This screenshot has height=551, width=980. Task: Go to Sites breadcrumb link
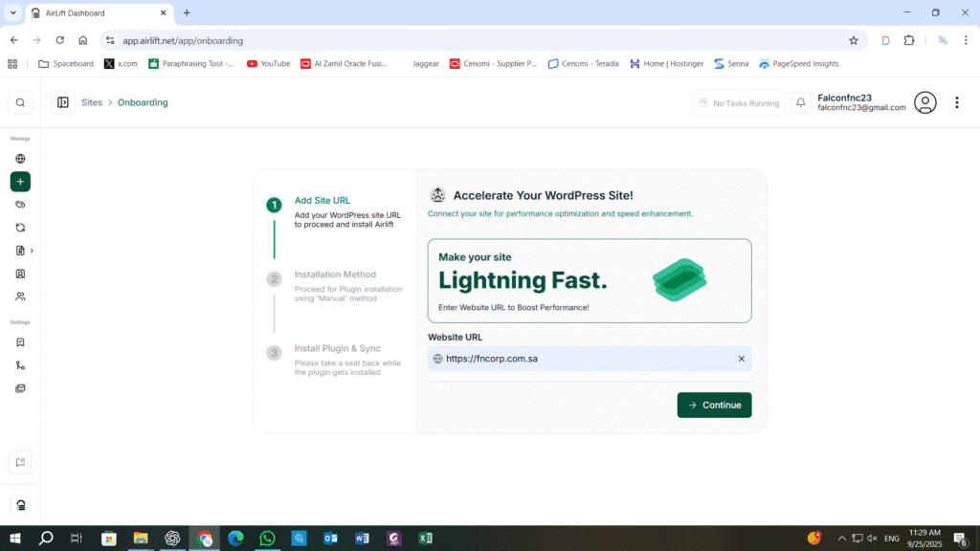91,102
